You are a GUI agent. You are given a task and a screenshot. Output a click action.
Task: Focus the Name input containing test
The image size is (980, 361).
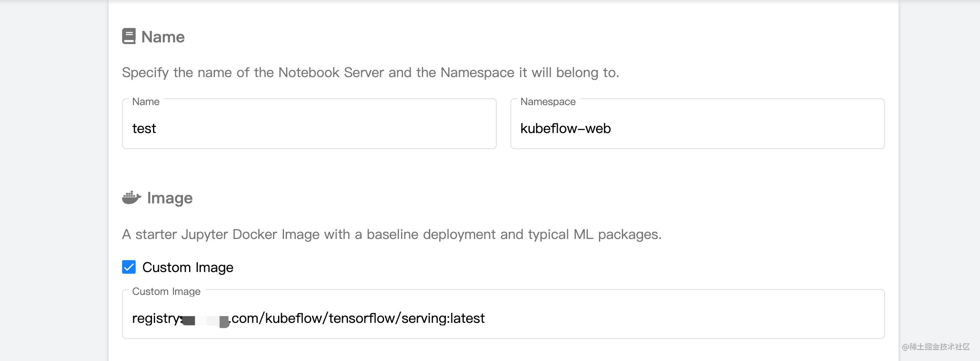point(309,124)
